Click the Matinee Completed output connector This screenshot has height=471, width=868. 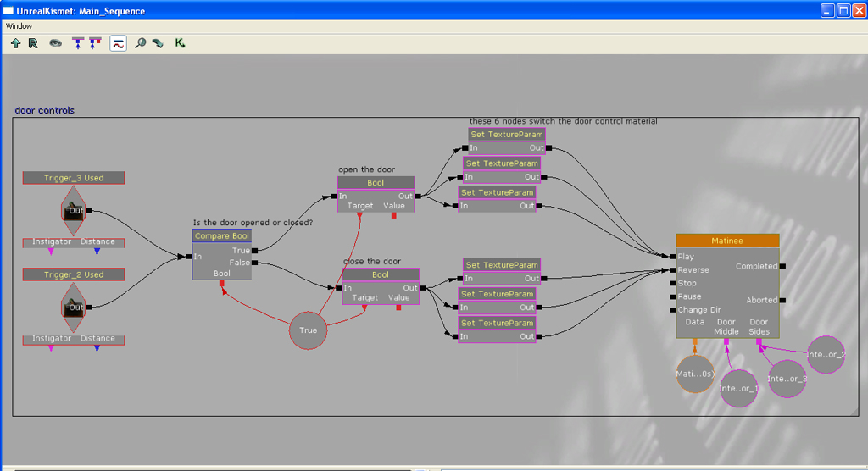click(x=782, y=266)
